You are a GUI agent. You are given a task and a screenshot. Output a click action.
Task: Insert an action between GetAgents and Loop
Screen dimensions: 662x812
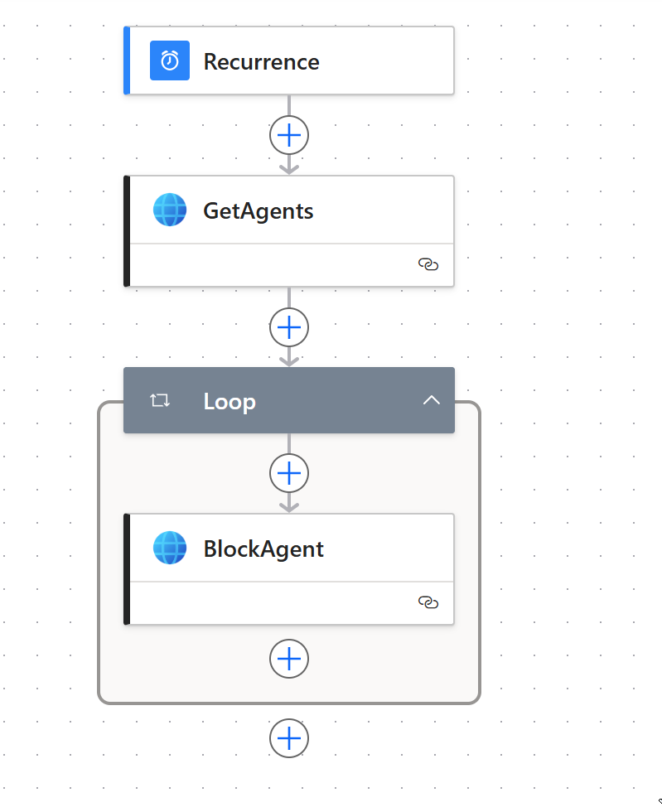tap(288, 327)
